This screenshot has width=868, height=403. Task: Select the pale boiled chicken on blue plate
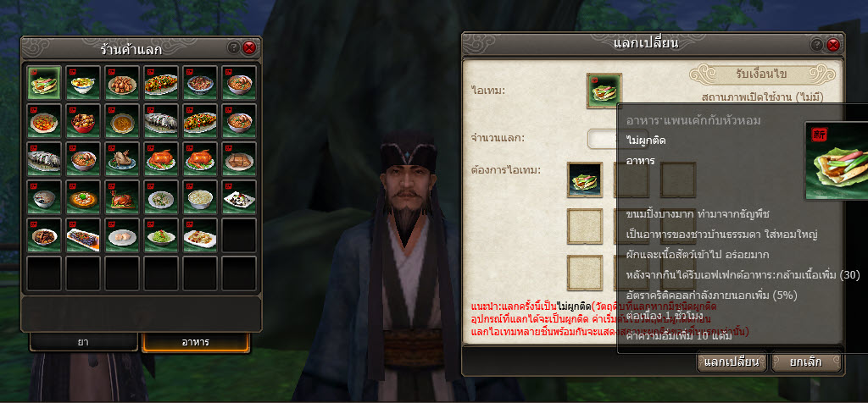[122, 159]
